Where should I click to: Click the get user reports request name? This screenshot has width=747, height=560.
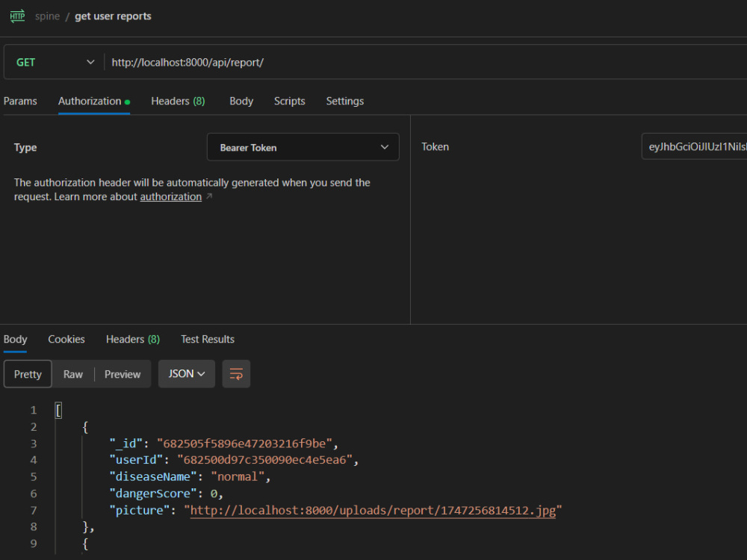point(113,16)
